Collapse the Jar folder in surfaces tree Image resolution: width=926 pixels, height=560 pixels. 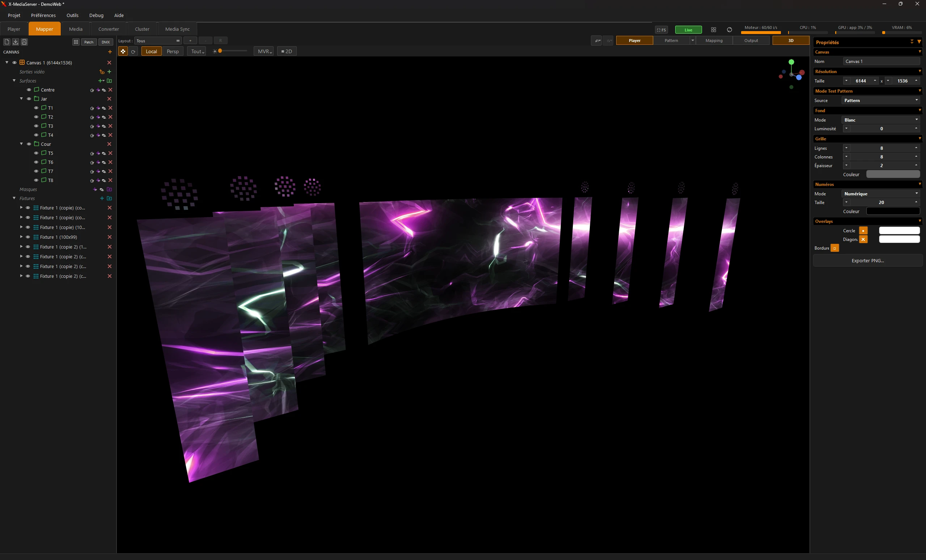[x=21, y=99]
